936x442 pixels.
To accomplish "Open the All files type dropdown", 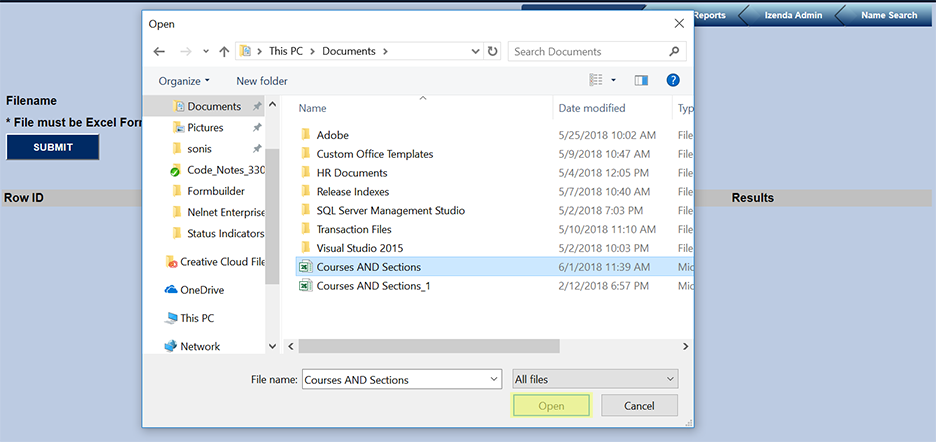I will tap(594, 379).
